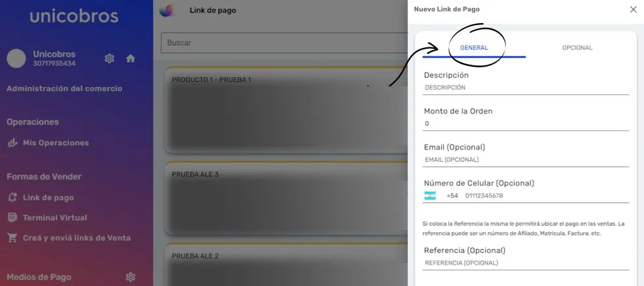Open the Medios de Pago gear icon
This screenshot has height=286, width=644.
[131, 277]
